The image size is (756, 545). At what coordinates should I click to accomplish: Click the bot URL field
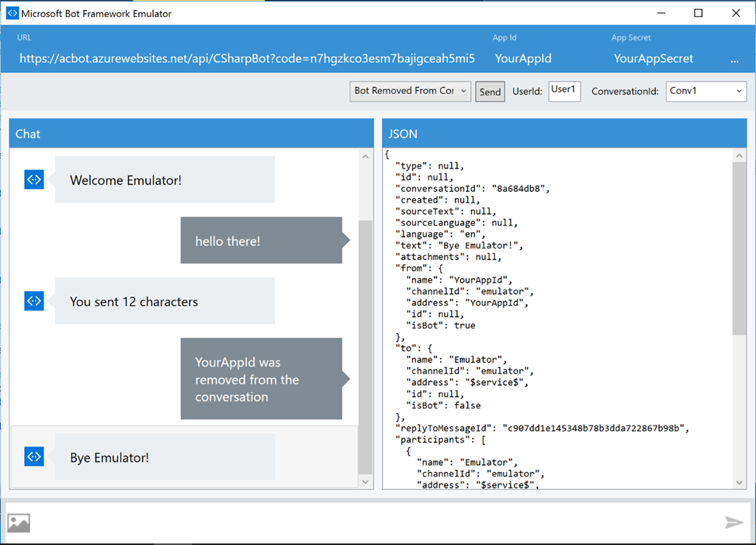(x=247, y=58)
